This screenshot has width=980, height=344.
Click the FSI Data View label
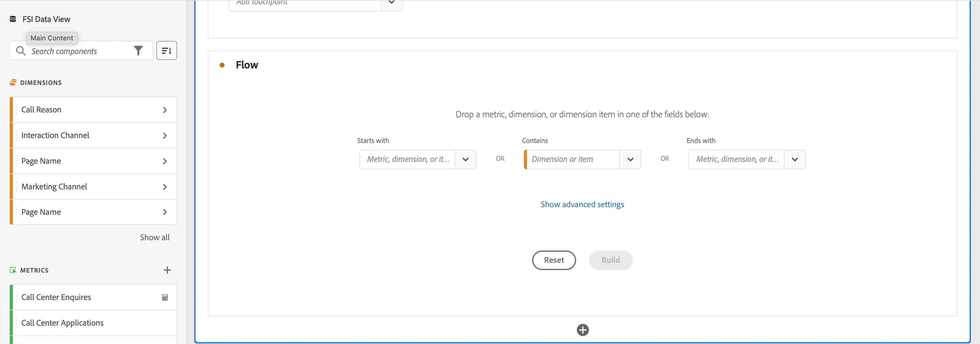(46, 19)
